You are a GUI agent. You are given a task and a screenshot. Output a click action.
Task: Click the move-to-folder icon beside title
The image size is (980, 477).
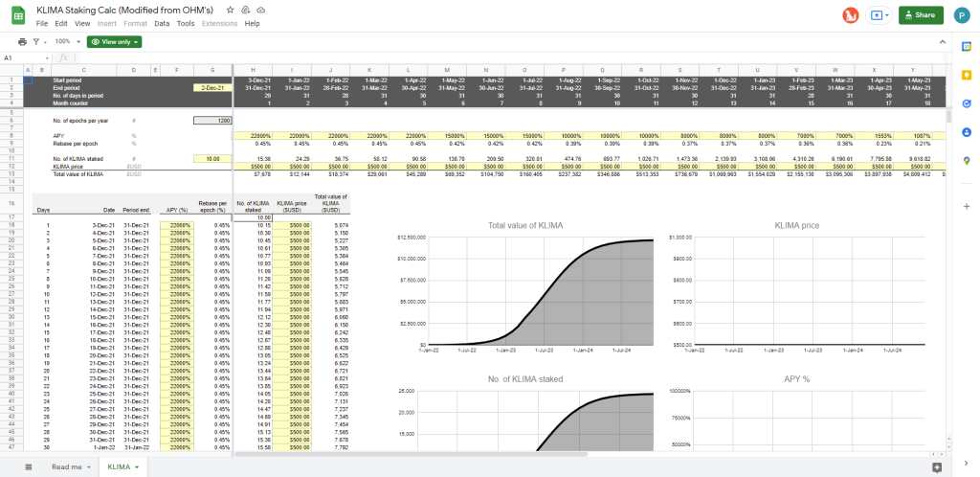click(246, 11)
